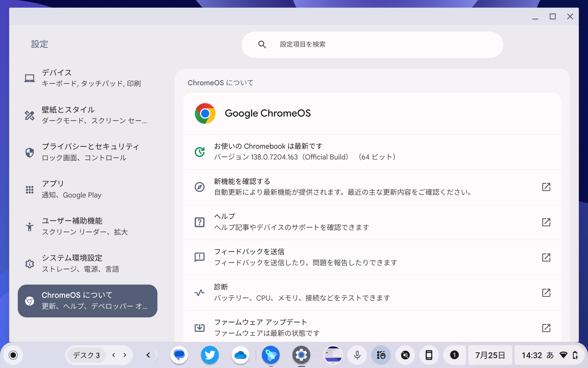Click the accessibility icon beside ユーザー補助機能

[x=29, y=226]
